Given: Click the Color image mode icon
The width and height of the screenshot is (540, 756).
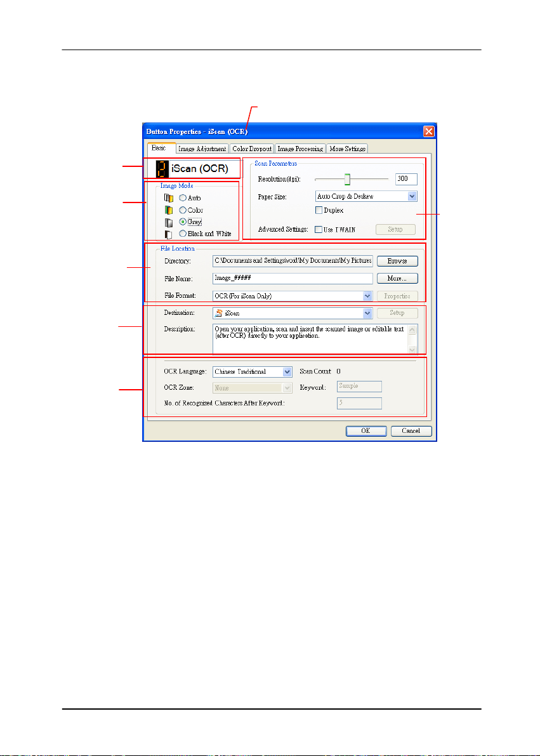Looking at the screenshot, I should point(169,210).
